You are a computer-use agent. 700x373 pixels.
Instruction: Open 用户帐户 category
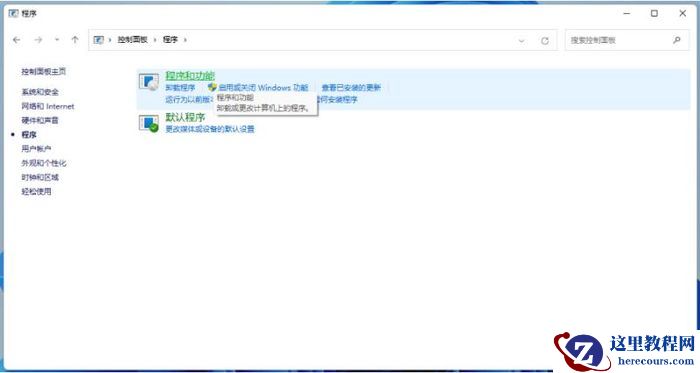[36, 149]
